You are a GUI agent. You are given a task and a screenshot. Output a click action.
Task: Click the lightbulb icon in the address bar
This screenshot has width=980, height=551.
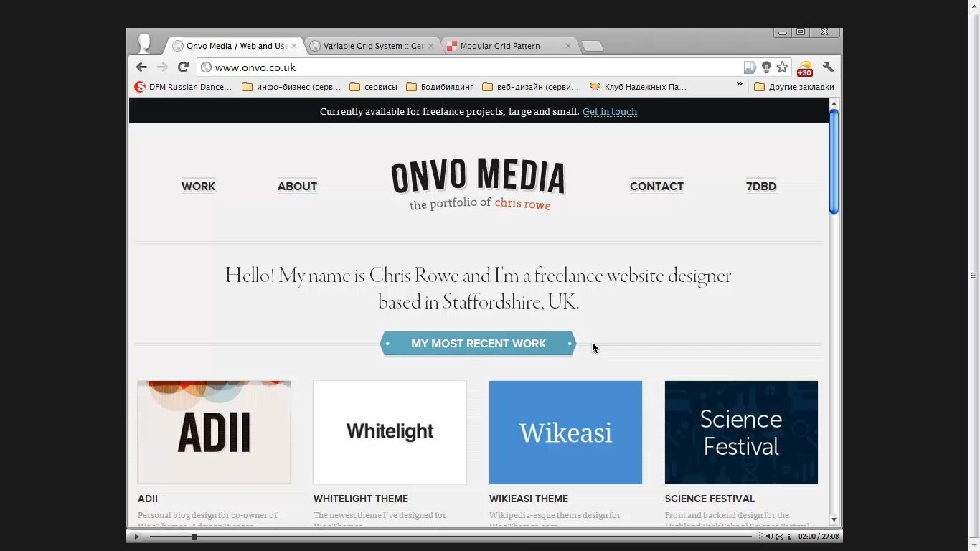[766, 67]
